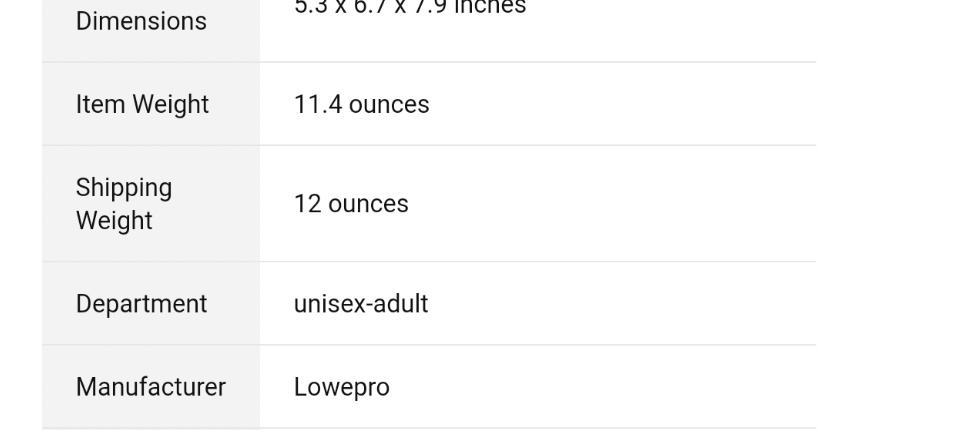
Task: Click the word Item in Item Weight
Action: 100,105
